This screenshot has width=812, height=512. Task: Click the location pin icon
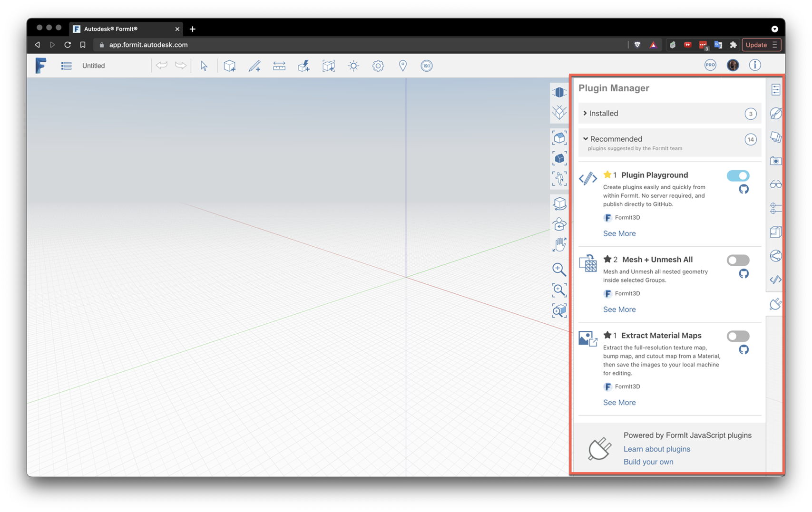402,66
